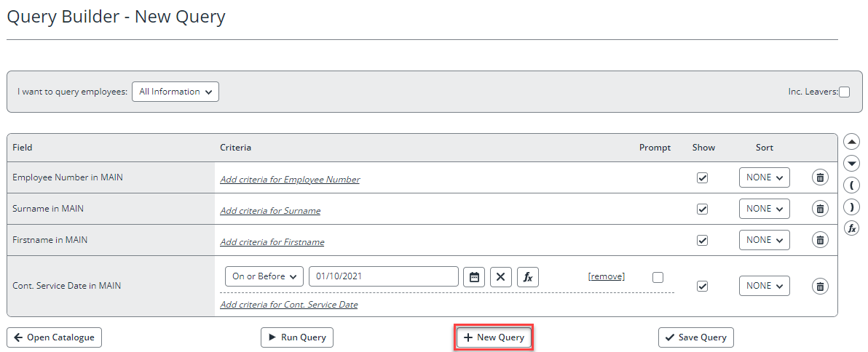This screenshot has height=352, width=868.
Task: Delete the Cont. Service Date row
Action: click(820, 286)
